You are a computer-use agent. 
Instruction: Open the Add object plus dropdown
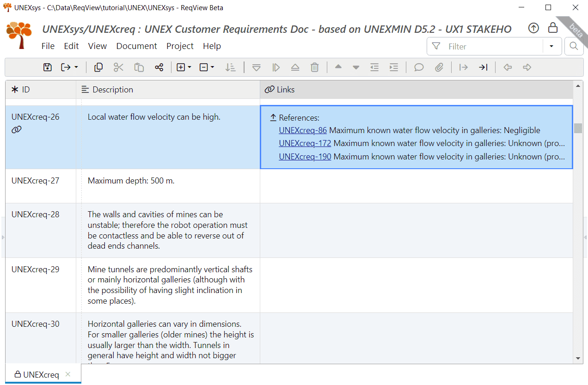(x=184, y=67)
